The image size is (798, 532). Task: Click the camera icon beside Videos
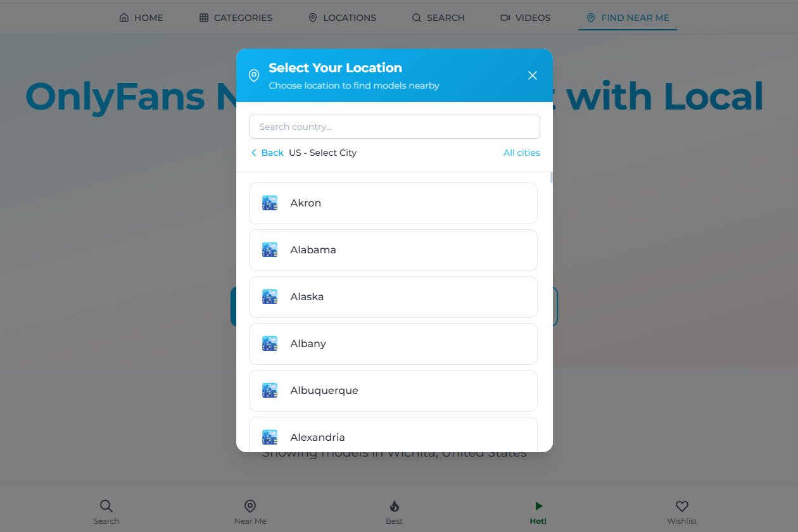click(x=505, y=18)
